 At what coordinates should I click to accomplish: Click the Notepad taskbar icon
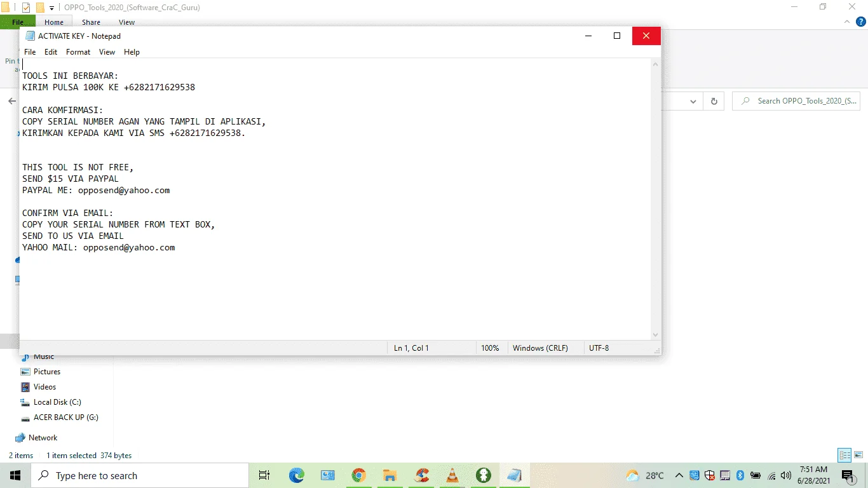click(515, 475)
